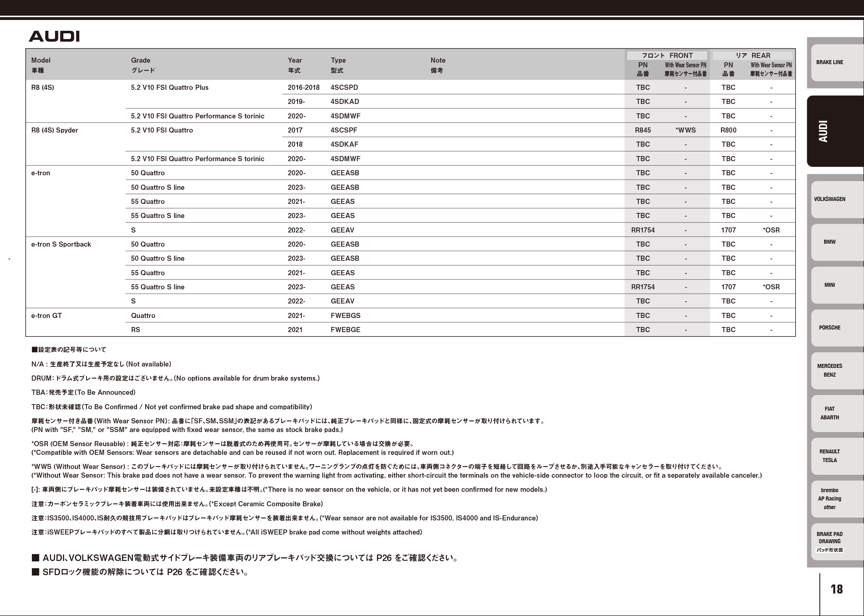
Task: Switch to the BMW side tab
Action: [x=837, y=242]
